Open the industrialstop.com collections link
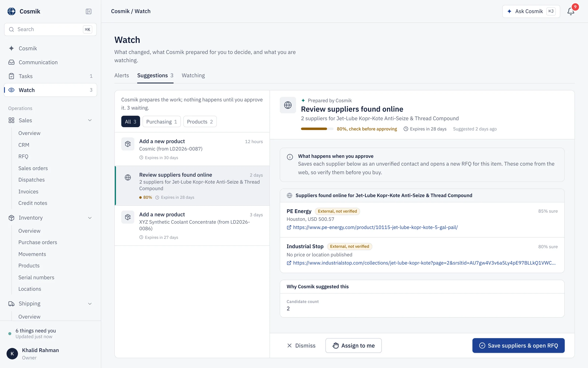The image size is (588, 368). (424, 263)
